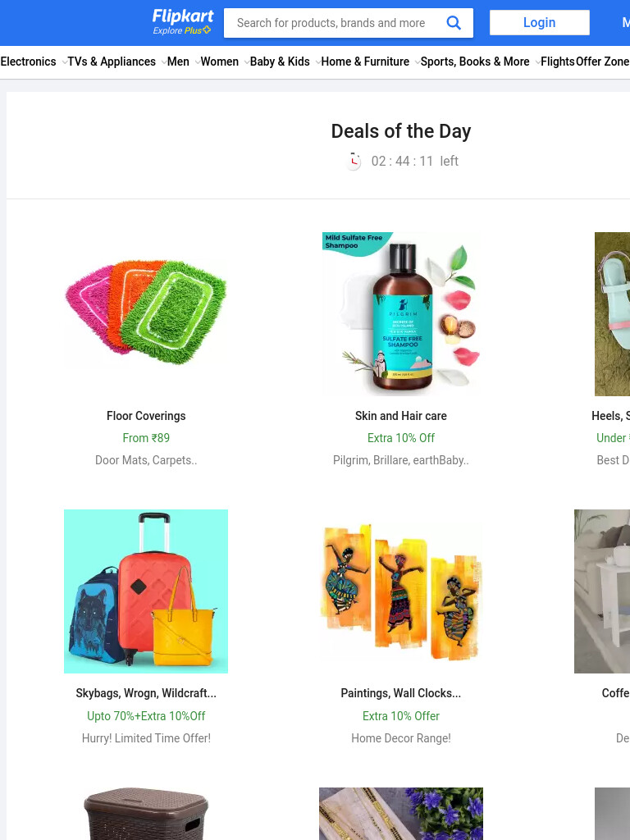Screen dimensions: 630x840
Task: Open the Flipkart logo home link
Action: click(x=183, y=16)
